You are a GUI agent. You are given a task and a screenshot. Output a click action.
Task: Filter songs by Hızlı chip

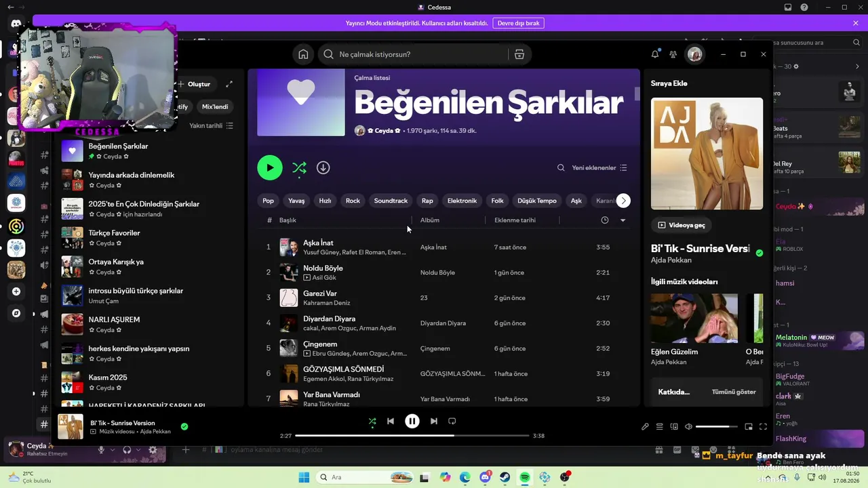click(325, 201)
